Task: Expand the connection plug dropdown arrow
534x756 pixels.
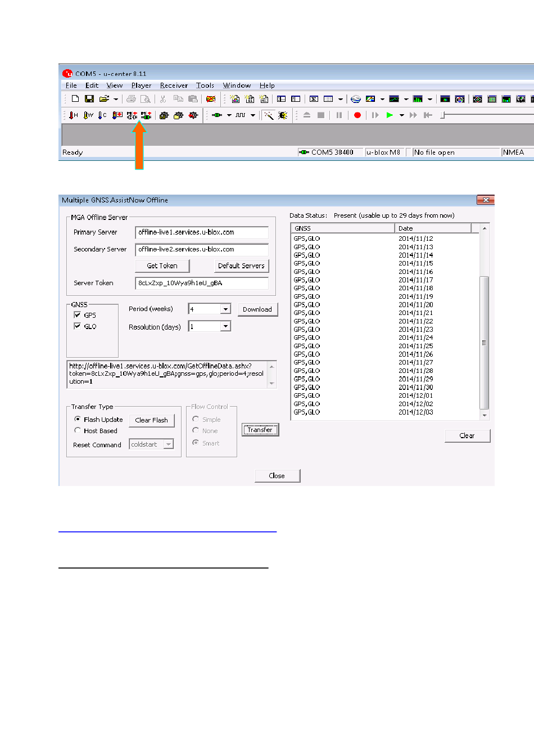Action: (x=229, y=115)
